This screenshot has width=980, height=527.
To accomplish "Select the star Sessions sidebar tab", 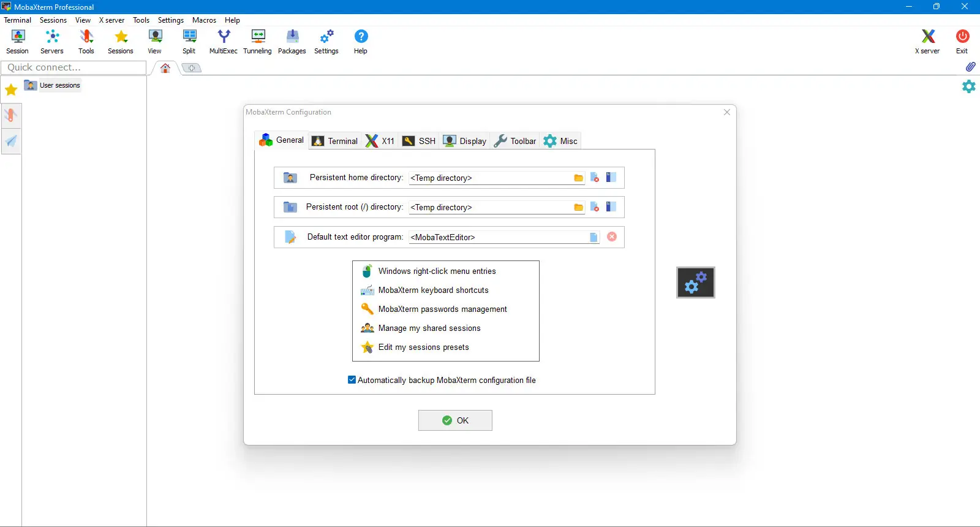I will click(x=11, y=90).
